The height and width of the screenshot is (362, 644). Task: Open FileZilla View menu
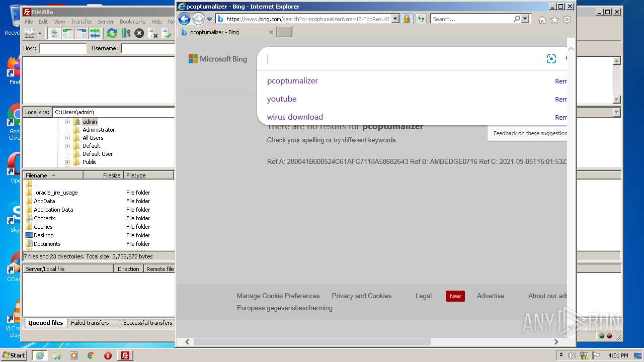click(59, 22)
